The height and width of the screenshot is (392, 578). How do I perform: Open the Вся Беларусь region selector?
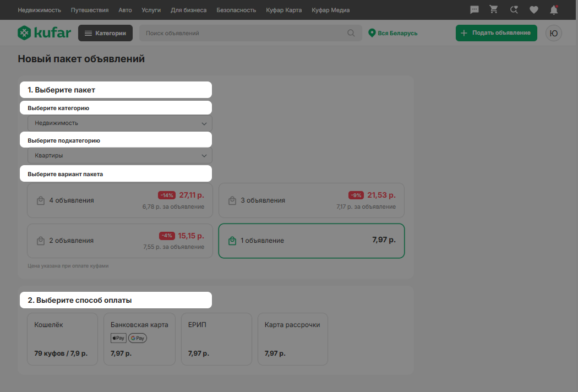(393, 33)
